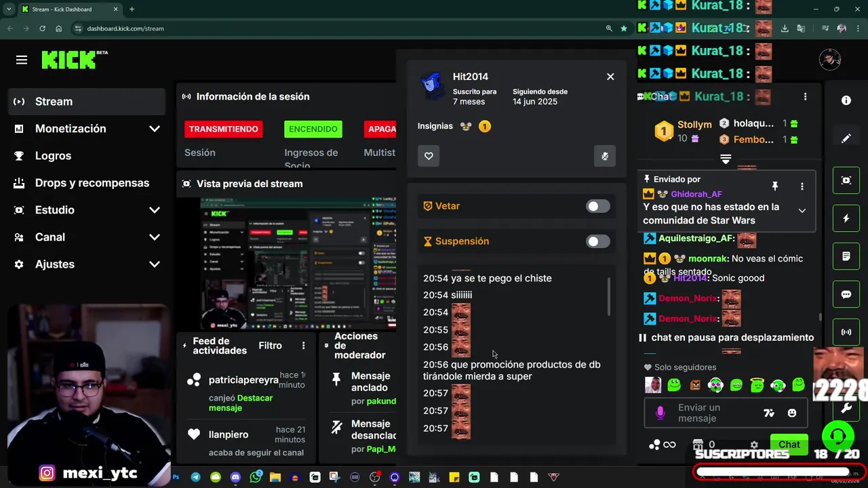Image resolution: width=868 pixels, height=488 pixels.
Task: Click the Destacar mensaje link
Action: (x=241, y=403)
